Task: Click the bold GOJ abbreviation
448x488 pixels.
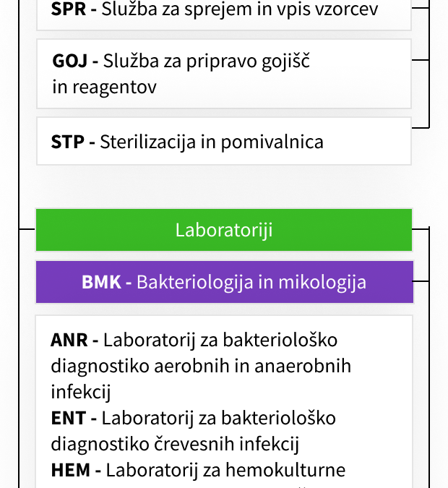Action: click(x=69, y=61)
